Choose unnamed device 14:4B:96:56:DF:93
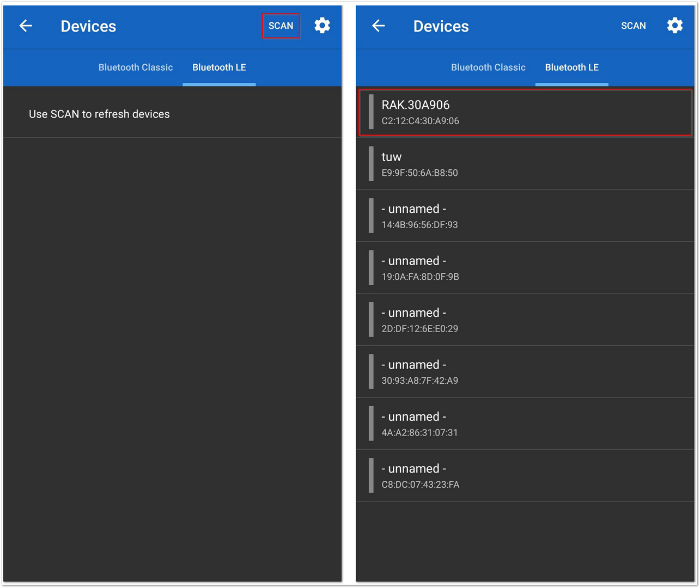The image size is (700, 588). 525,216
